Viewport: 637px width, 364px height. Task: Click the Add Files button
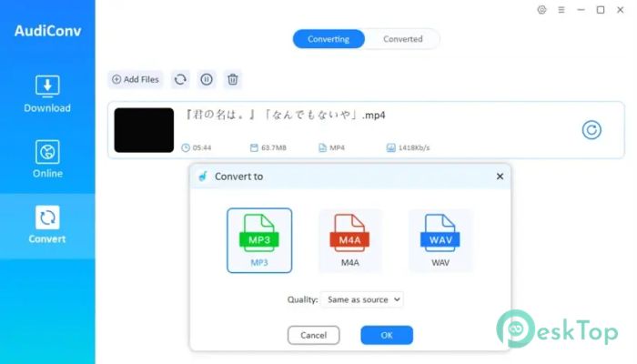(136, 79)
